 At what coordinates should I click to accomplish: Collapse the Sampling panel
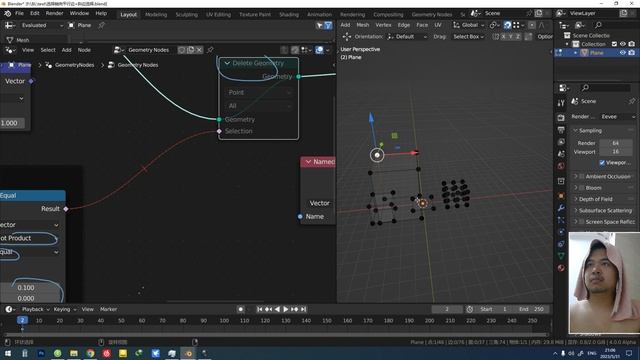click(x=605, y=131)
